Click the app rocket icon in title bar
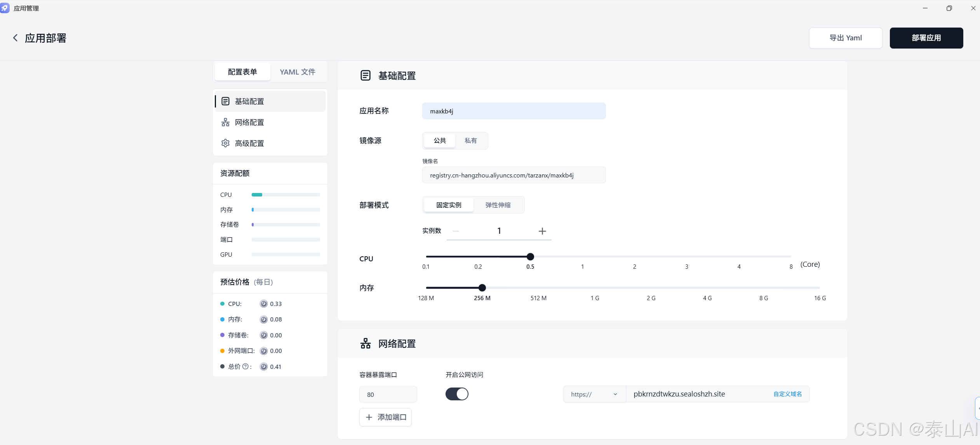 5,8
